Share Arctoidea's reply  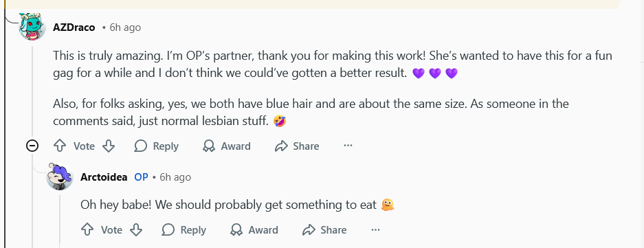click(324, 230)
